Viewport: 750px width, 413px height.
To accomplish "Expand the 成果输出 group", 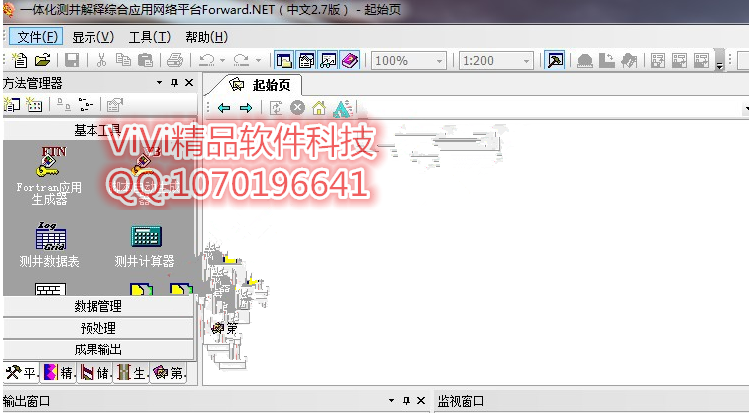I will pyautogui.click(x=98, y=350).
